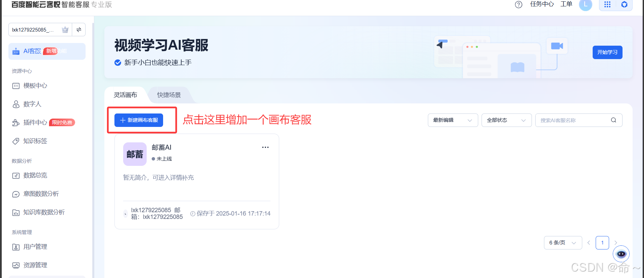Click the 模板中心 icon
644x278 pixels.
(x=16, y=86)
